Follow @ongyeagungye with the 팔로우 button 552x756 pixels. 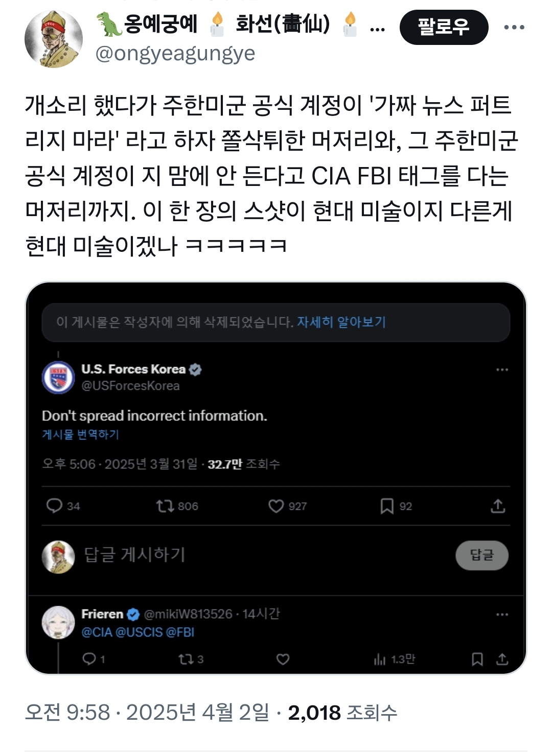(444, 27)
